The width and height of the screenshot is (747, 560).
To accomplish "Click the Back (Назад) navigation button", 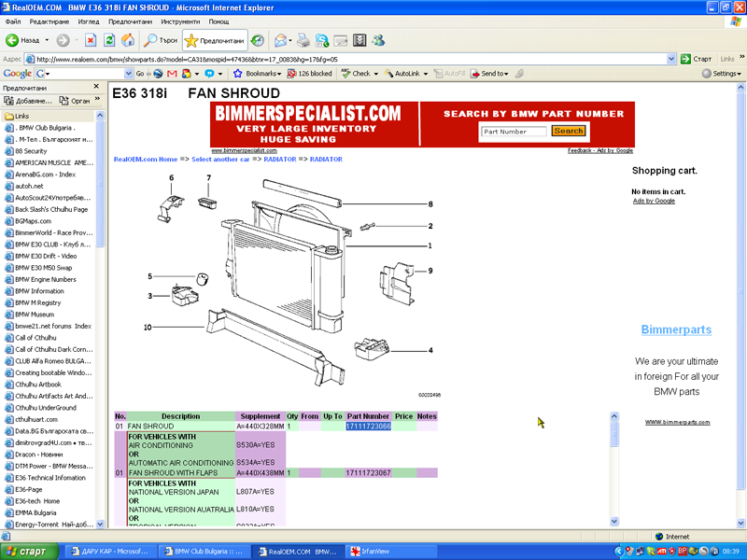I will pyautogui.click(x=21, y=40).
